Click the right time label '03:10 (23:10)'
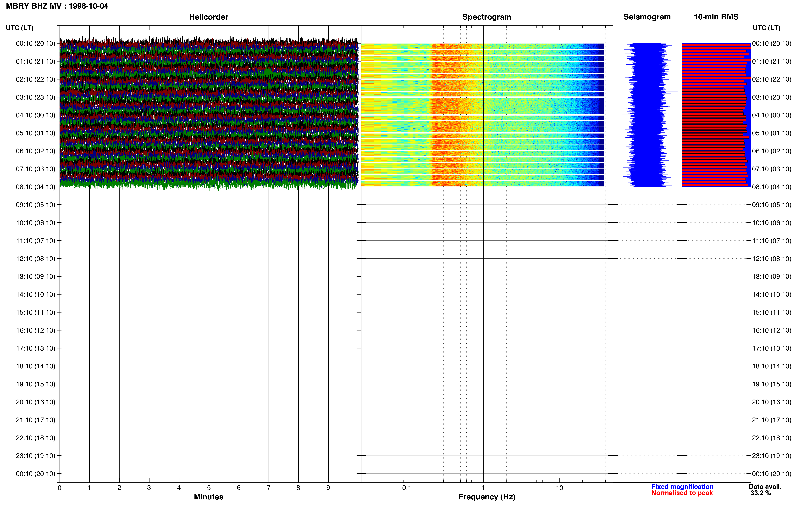 tap(772, 97)
